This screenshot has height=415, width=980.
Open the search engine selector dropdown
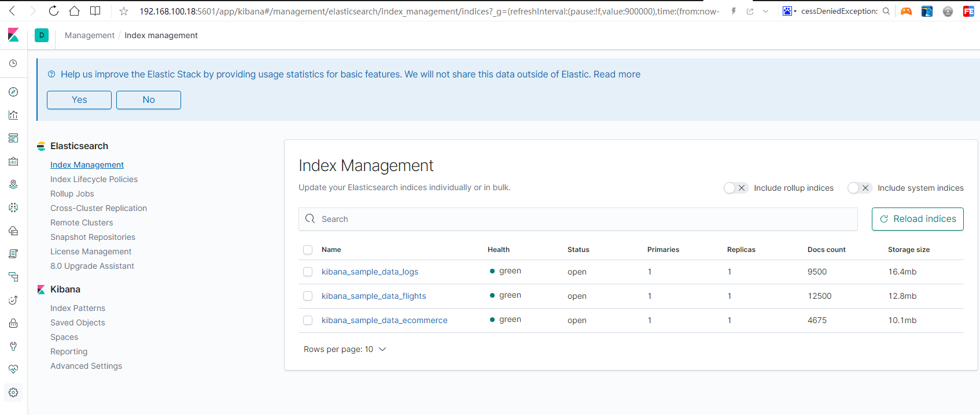point(790,11)
